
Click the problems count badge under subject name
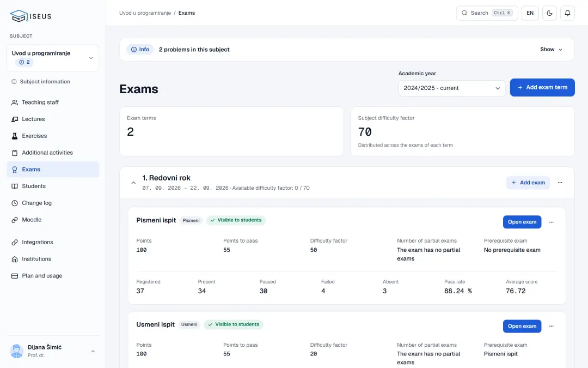(24, 62)
